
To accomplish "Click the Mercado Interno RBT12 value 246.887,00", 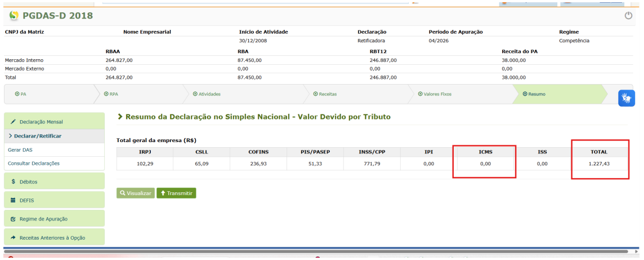I will tap(383, 60).
